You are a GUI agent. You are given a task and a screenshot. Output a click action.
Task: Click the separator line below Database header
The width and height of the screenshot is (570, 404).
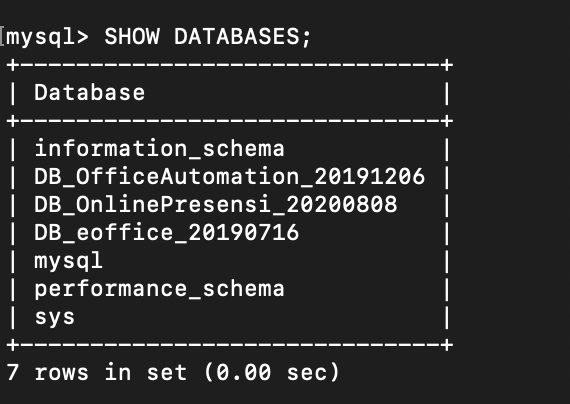pos(230,121)
